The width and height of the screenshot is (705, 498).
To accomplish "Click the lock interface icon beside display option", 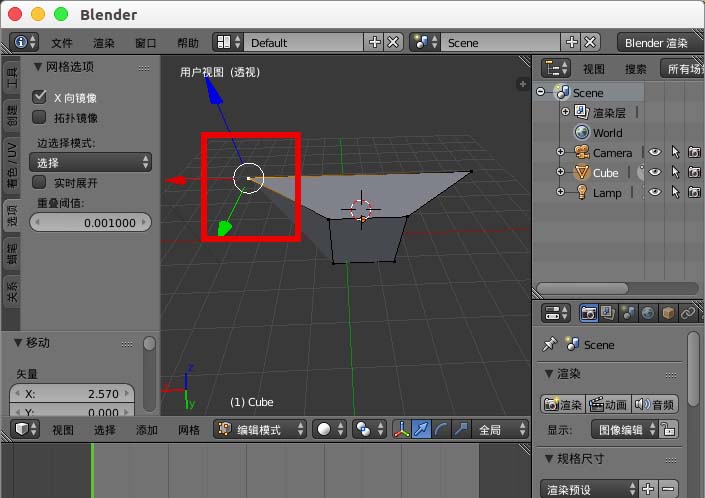I will click(x=669, y=430).
